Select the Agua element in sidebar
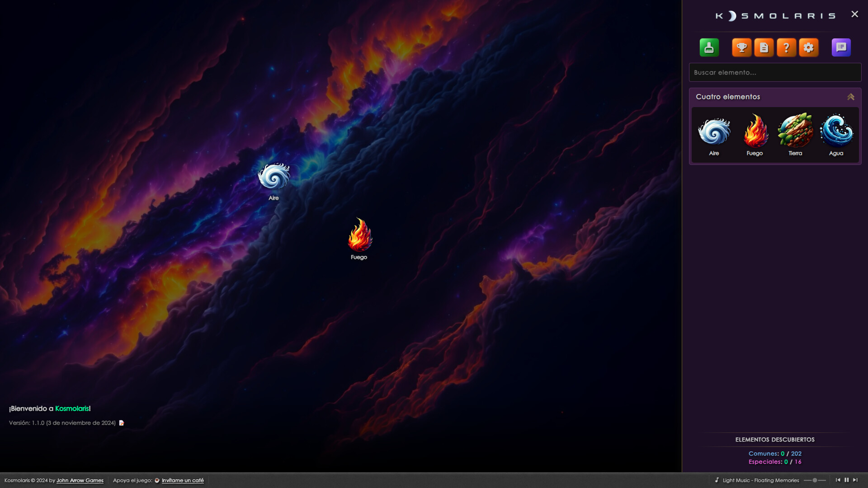This screenshot has height=488, width=868. tap(836, 132)
